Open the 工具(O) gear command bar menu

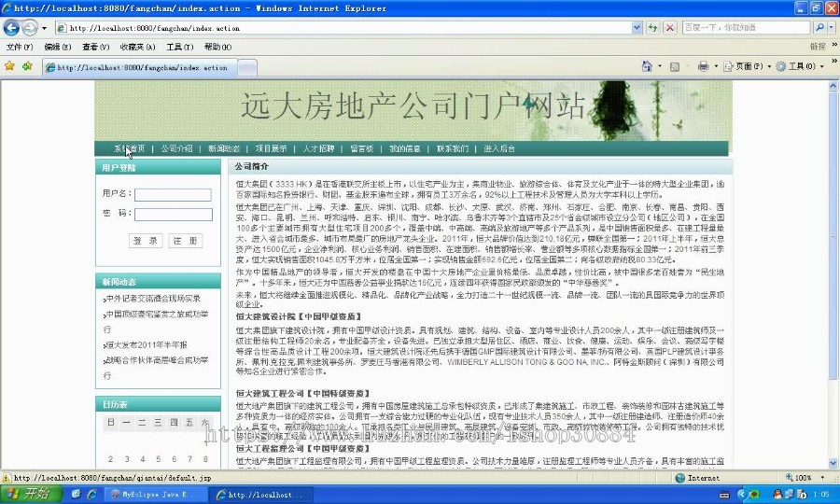click(799, 66)
